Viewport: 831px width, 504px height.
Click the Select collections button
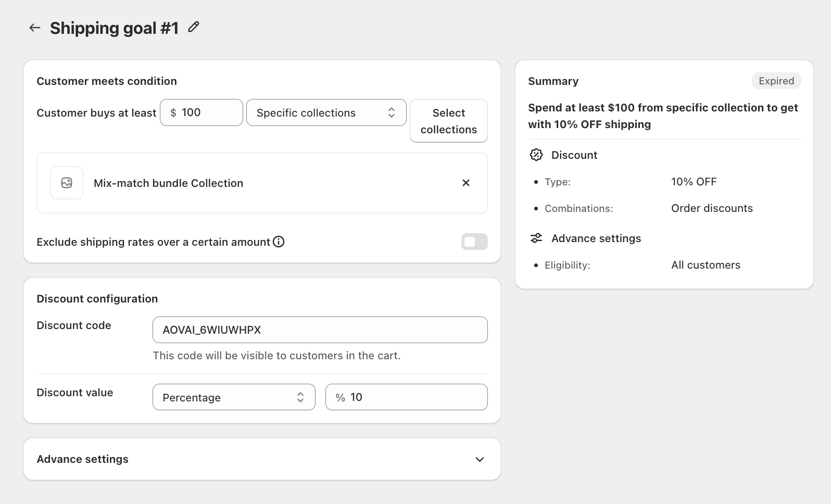pos(449,121)
